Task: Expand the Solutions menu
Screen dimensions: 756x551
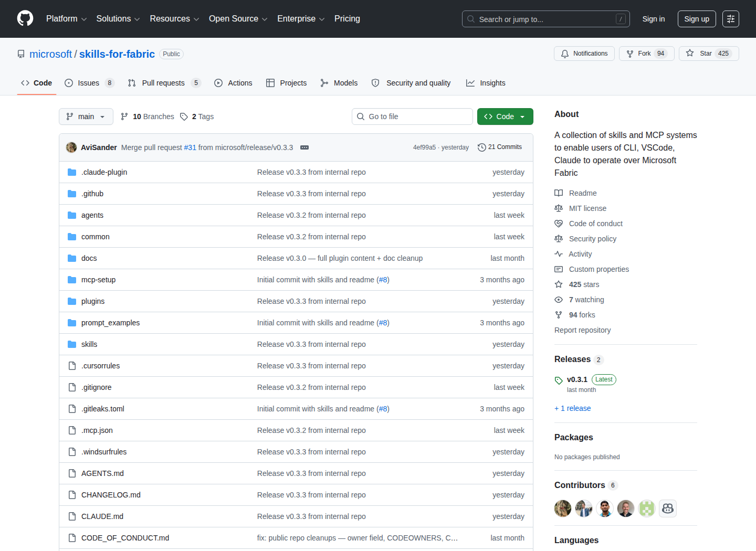Action: coord(118,19)
